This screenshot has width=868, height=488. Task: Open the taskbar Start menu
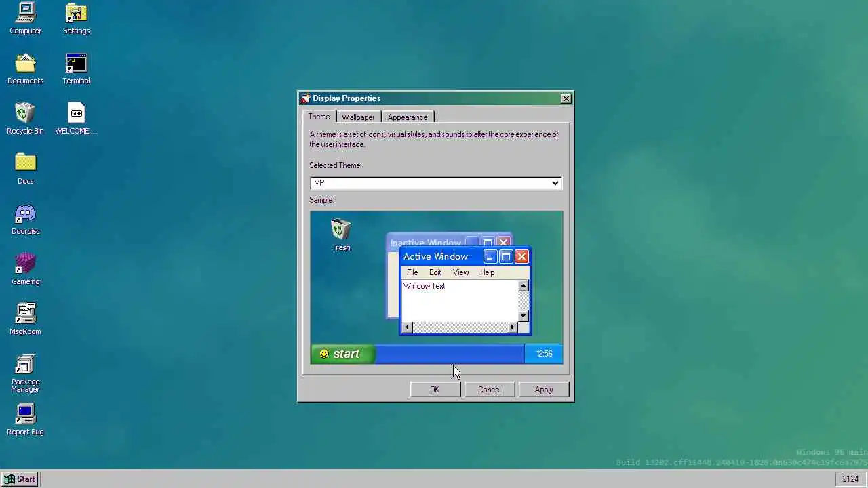[19, 479]
